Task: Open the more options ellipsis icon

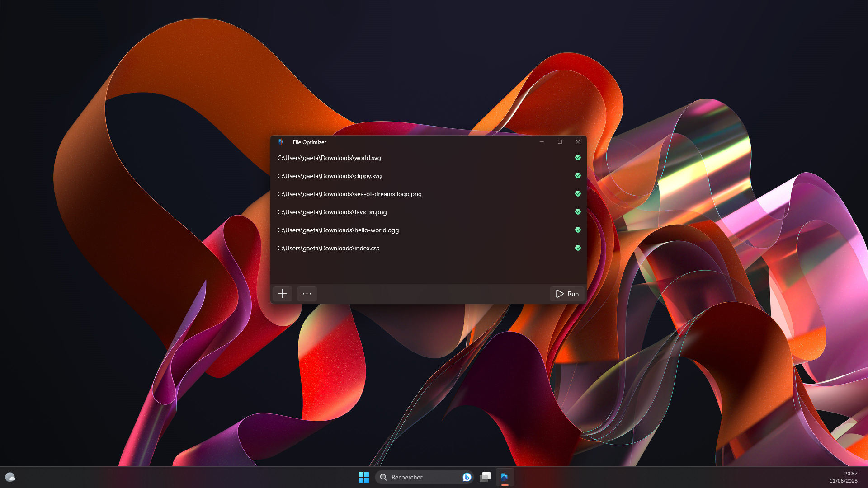Action: tap(307, 294)
